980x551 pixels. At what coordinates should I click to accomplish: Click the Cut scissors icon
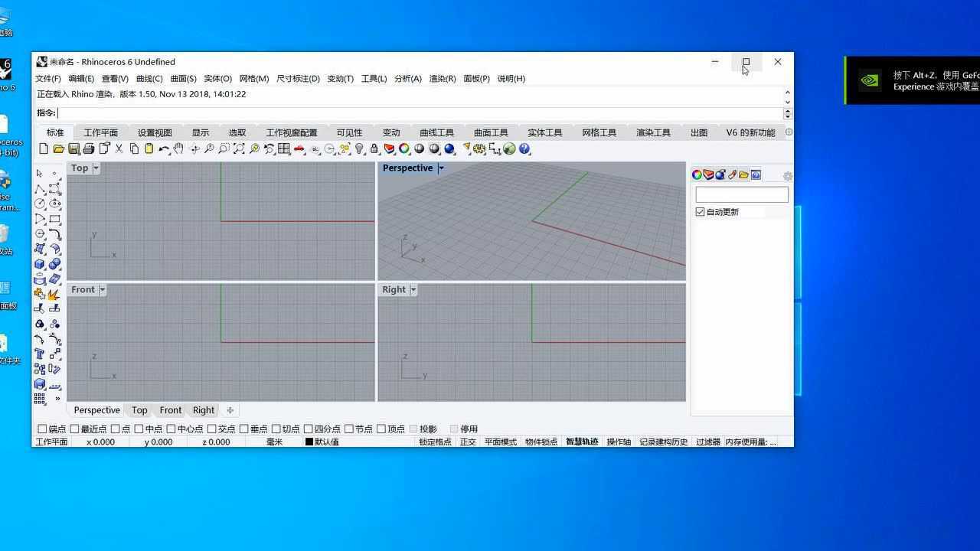pos(119,148)
